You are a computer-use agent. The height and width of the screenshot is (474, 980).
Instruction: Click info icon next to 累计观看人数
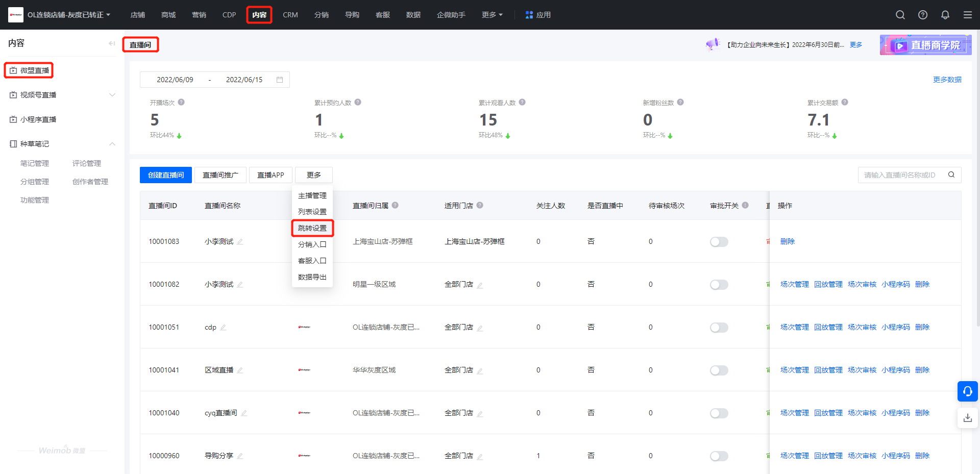522,102
